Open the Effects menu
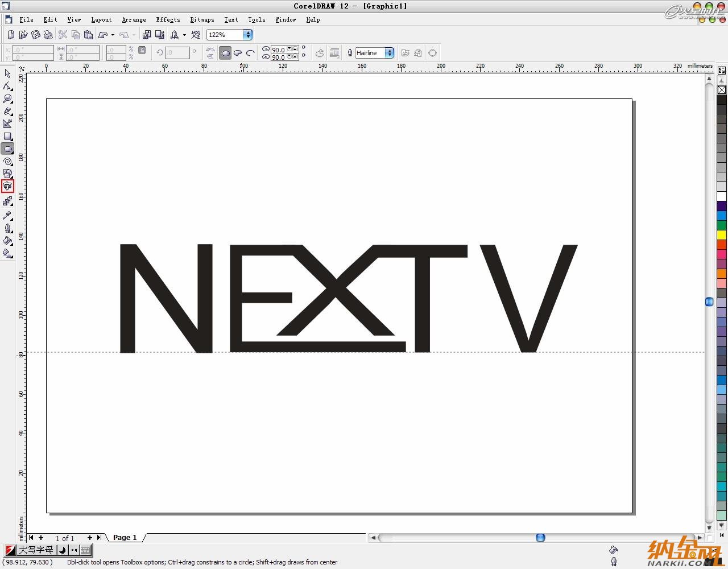This screenshot has height=569, width=728. (168, 19)
